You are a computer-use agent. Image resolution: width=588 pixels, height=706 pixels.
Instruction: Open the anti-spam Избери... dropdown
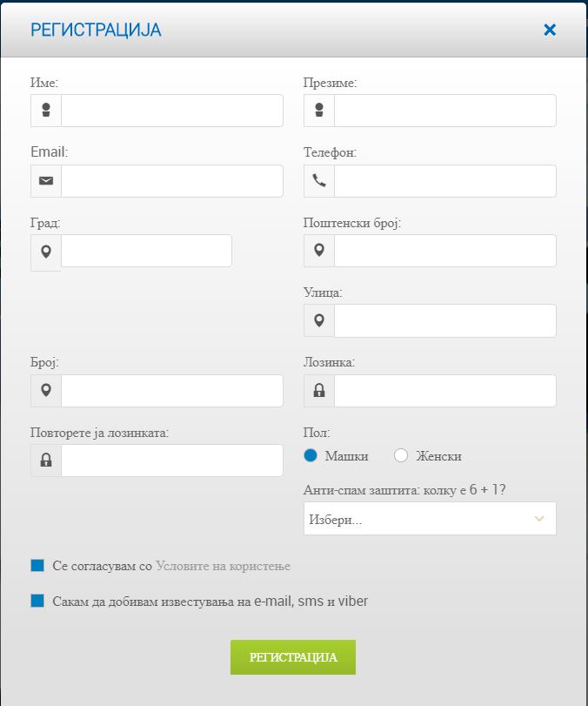(x=430, y=519)
